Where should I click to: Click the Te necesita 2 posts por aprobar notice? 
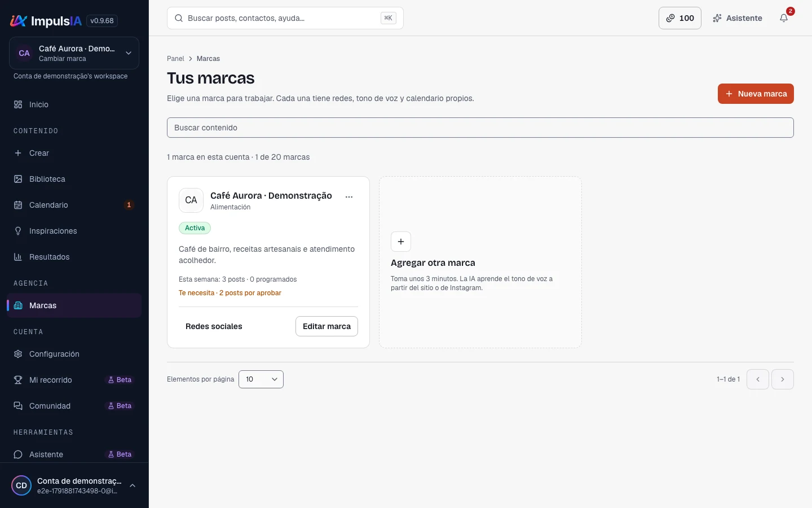230,293
